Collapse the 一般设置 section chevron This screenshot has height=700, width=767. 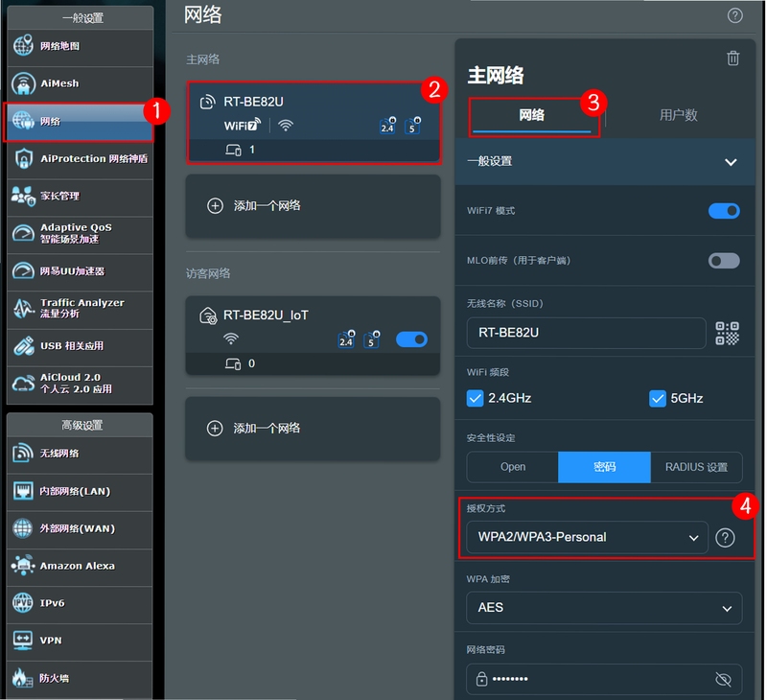[731, 162]
